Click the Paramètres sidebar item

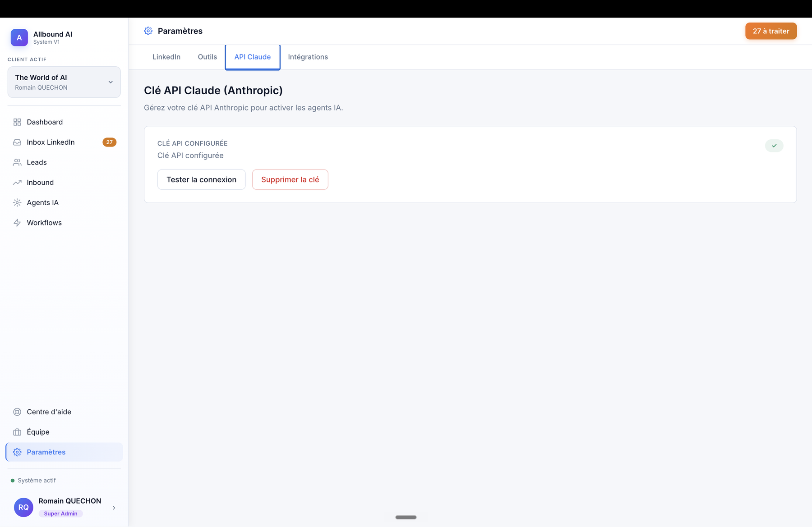pos(64,452)
